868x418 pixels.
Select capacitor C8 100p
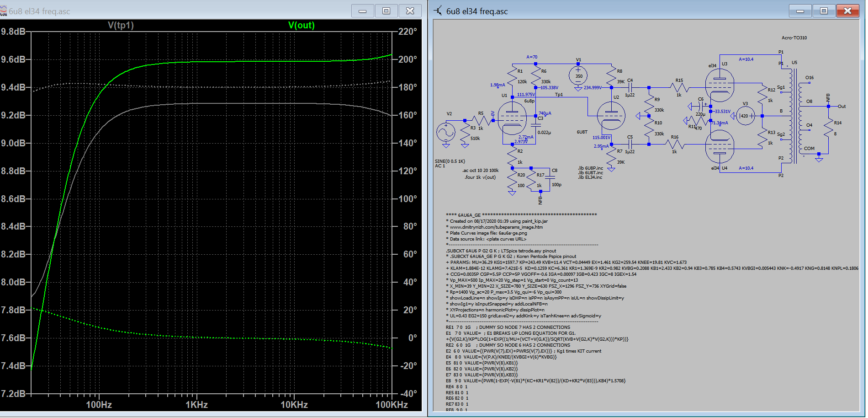point(550,177)
